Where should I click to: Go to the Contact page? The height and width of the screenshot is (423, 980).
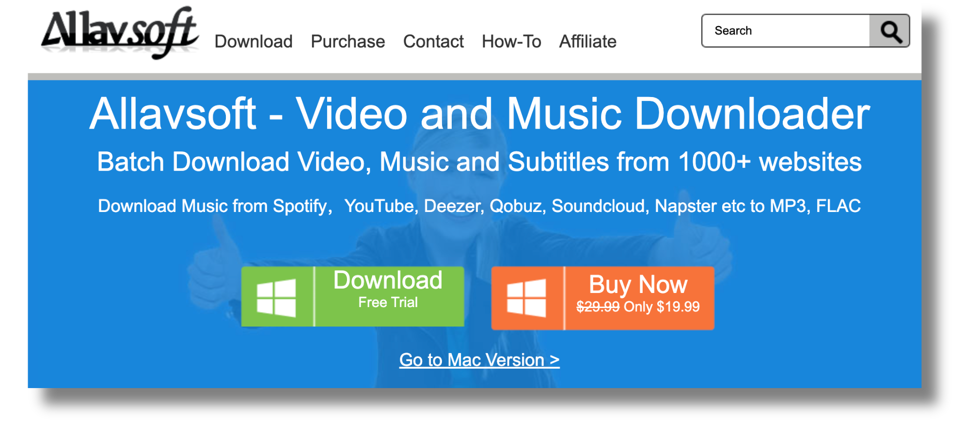433,42
